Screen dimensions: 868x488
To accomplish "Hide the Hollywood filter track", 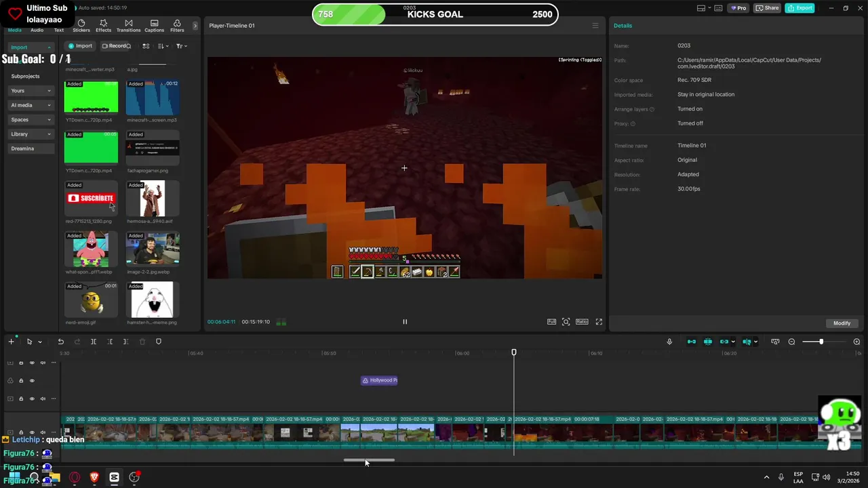I will 32,381.
